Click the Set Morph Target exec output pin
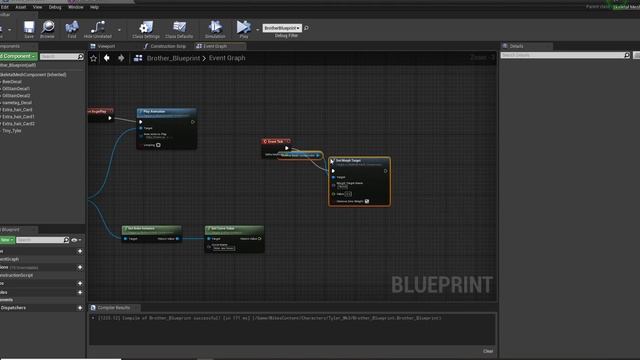Viewport: 640px width, 360px height. (385, 171)
